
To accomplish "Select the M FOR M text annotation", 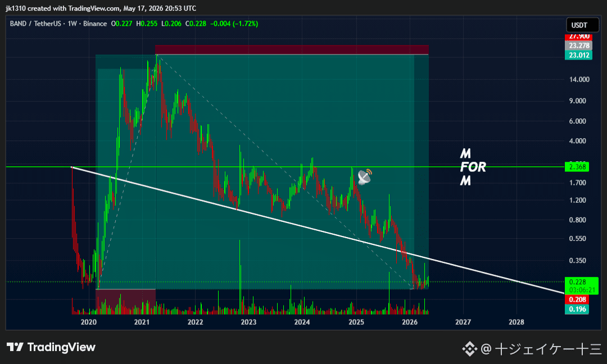I will (473, 167).
